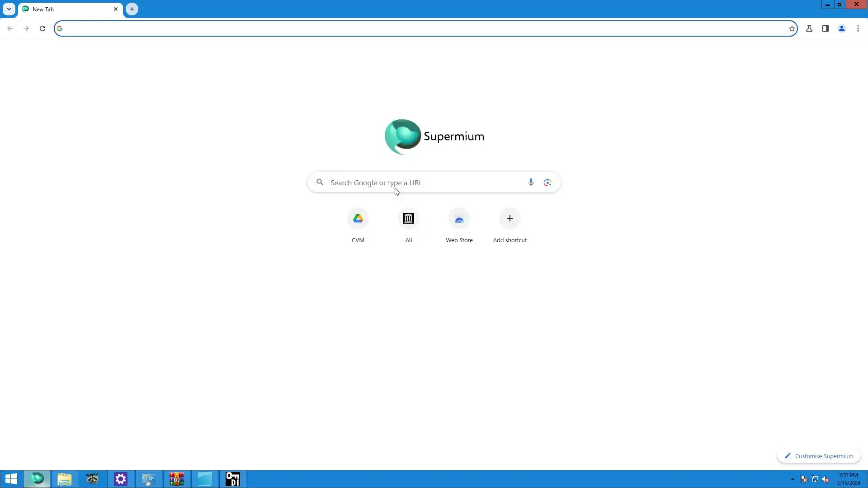
Task: Open the CVM shortcut tile
Action: tap(358, 219)
